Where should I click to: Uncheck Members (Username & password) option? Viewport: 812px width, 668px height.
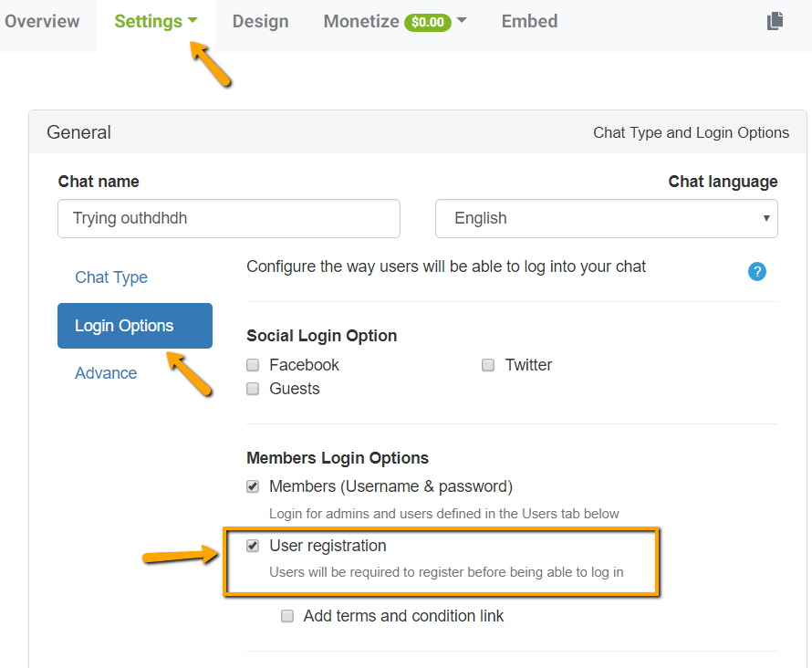pyautogui.click(x=253, y=486)
